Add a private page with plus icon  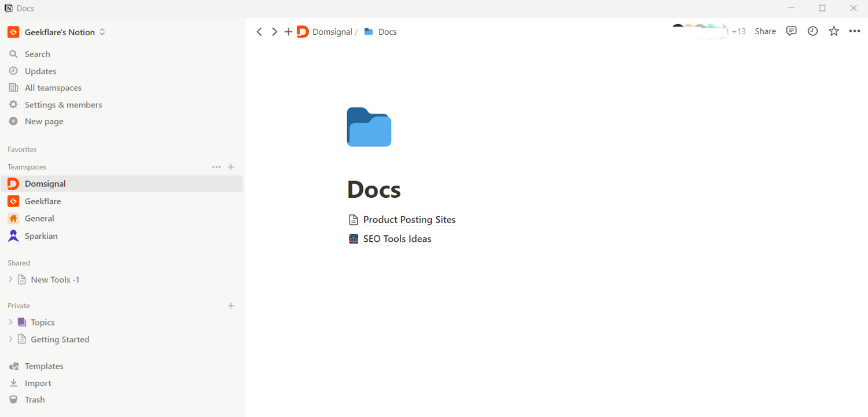point(231,306)
